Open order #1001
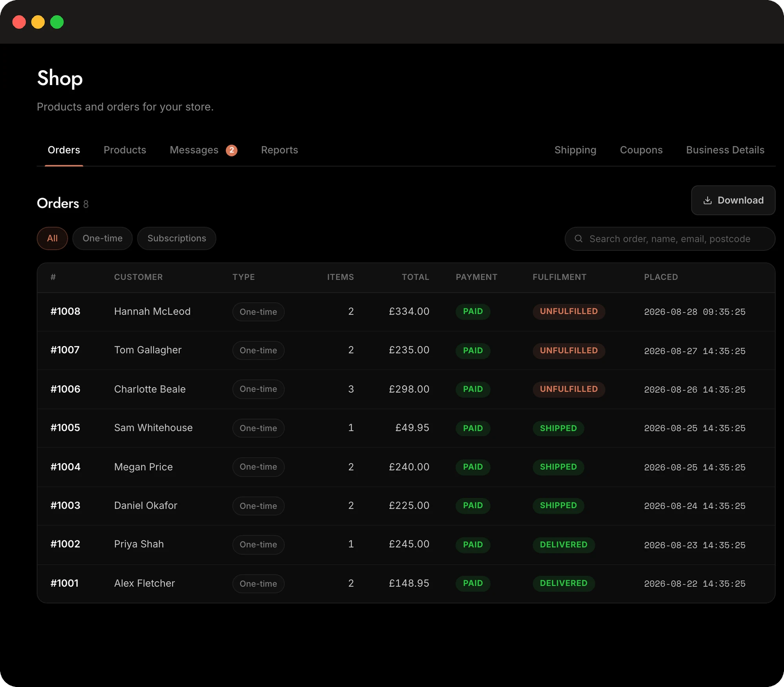This screenshot has height=687, width=784. coord(64,583)
